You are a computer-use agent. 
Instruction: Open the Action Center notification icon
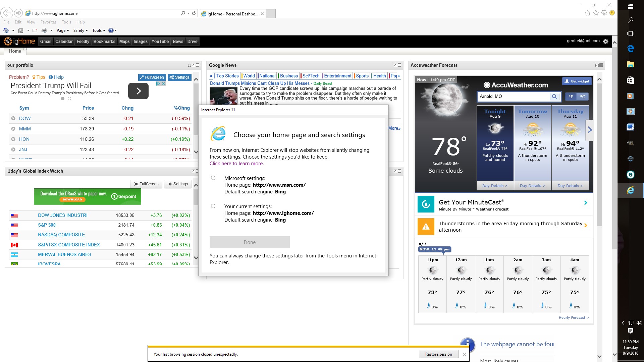(x=630, y=331)
